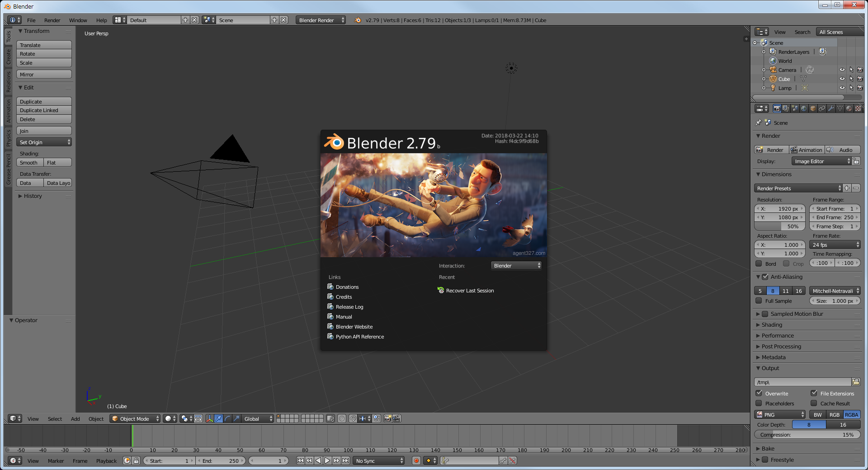The height and width of the screenshot is (470, 868).
Task: Switch to the Physics tool shelf tab
Action: [x=8, y=138]
